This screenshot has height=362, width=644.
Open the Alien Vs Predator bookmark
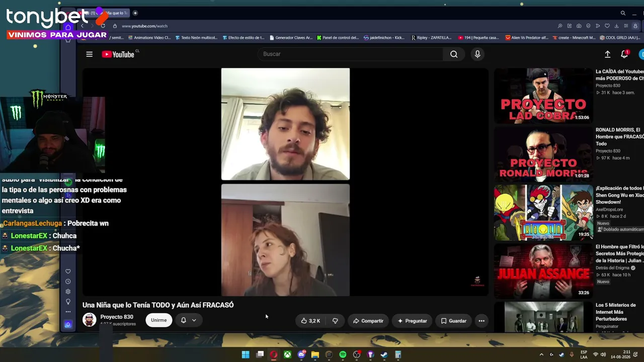coord(527,38)
